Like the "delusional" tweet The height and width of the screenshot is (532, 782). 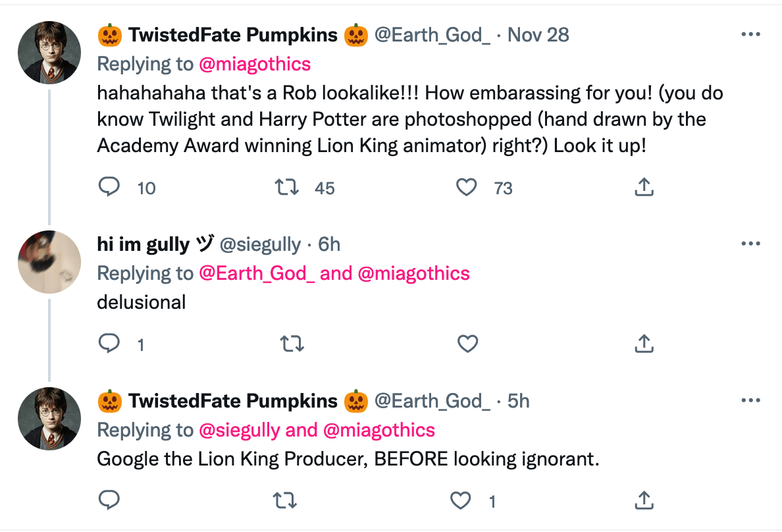click(467, 343)
